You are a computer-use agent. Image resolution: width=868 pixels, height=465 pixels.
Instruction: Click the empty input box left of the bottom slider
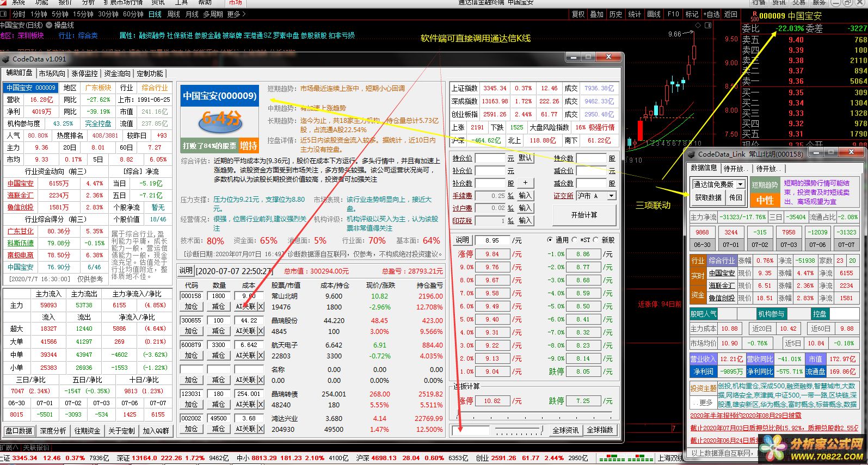471,430
